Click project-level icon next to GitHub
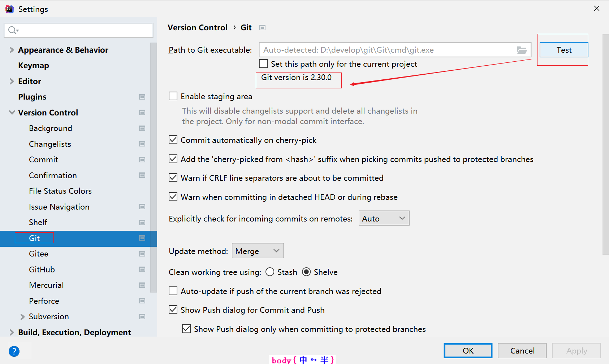 click(x=142, y=269)
